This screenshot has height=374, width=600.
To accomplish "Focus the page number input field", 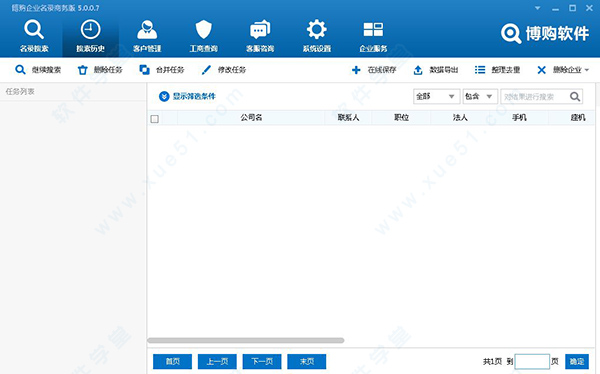I will 532,361.
